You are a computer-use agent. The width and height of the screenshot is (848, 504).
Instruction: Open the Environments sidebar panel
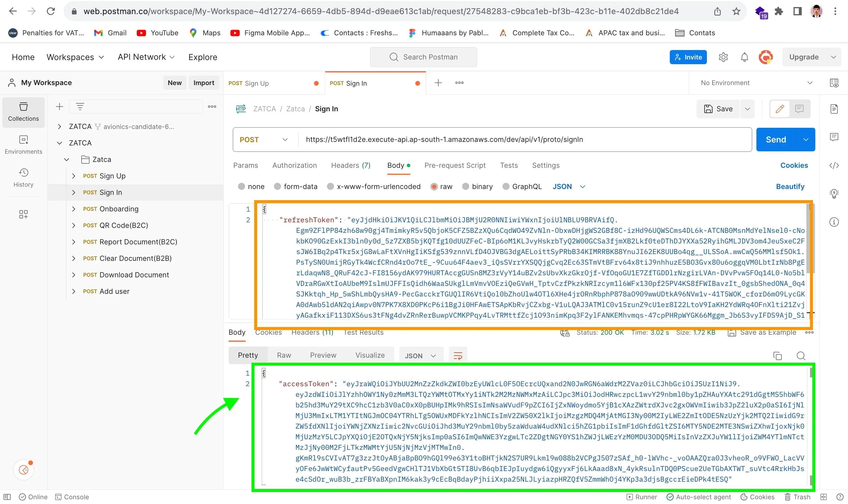(24, 145)
